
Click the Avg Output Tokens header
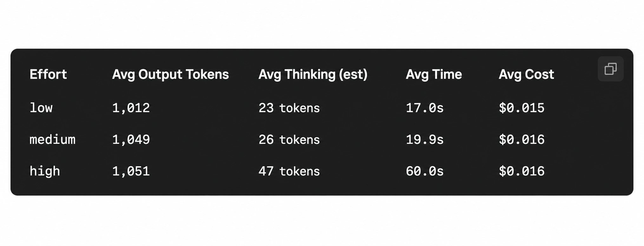tap(170, 75)
